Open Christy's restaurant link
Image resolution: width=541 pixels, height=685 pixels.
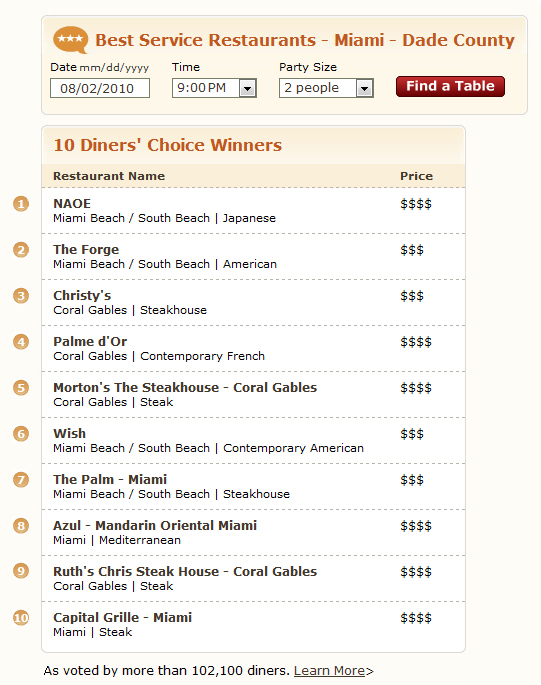82,296
